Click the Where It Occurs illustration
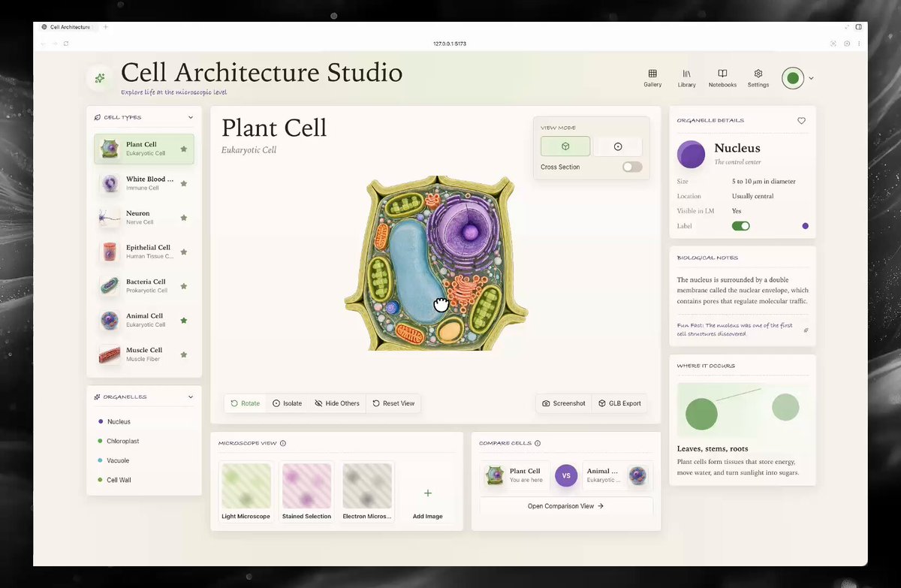Image resolution: width=901 pixels, height=588 pixels. pos(743,410)
